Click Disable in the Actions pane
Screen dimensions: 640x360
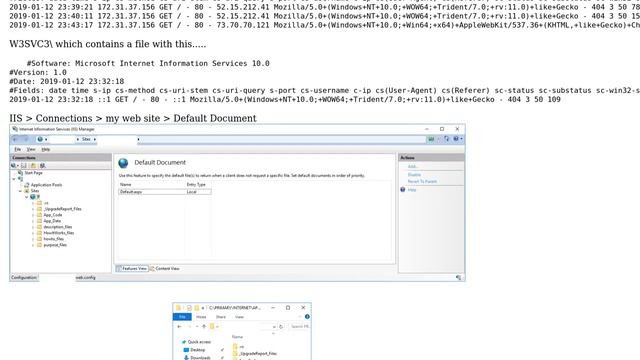click(x=414, y=175)
